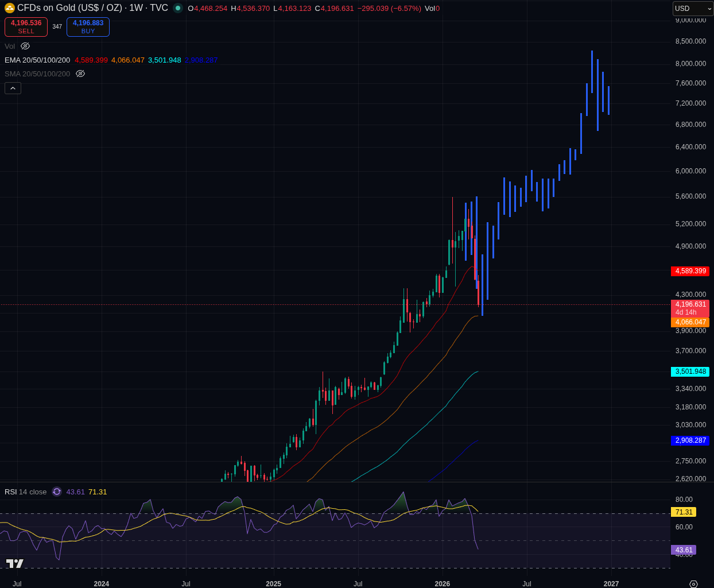Click orange 4,066.047 value in EMA legend
The width and height of the screenshot is (714, 588).
coord(128,60)
